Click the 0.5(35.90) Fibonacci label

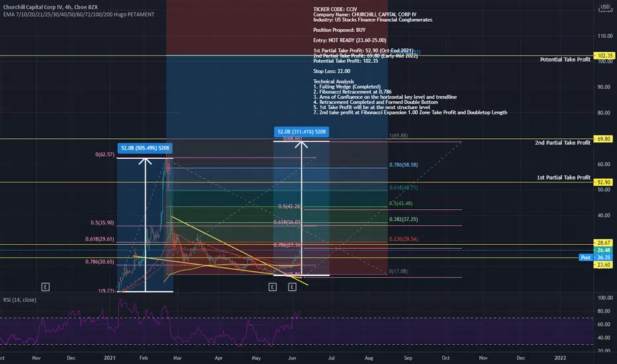(103, 223)
